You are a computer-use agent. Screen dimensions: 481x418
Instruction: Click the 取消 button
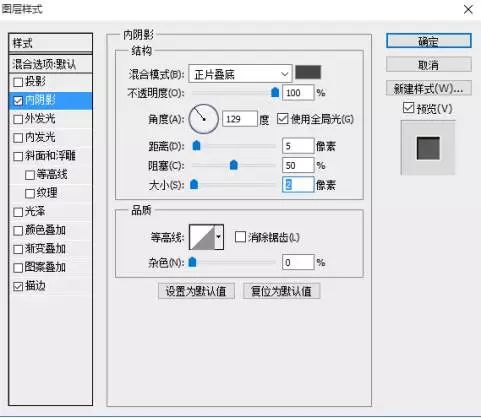coord(428,65)
